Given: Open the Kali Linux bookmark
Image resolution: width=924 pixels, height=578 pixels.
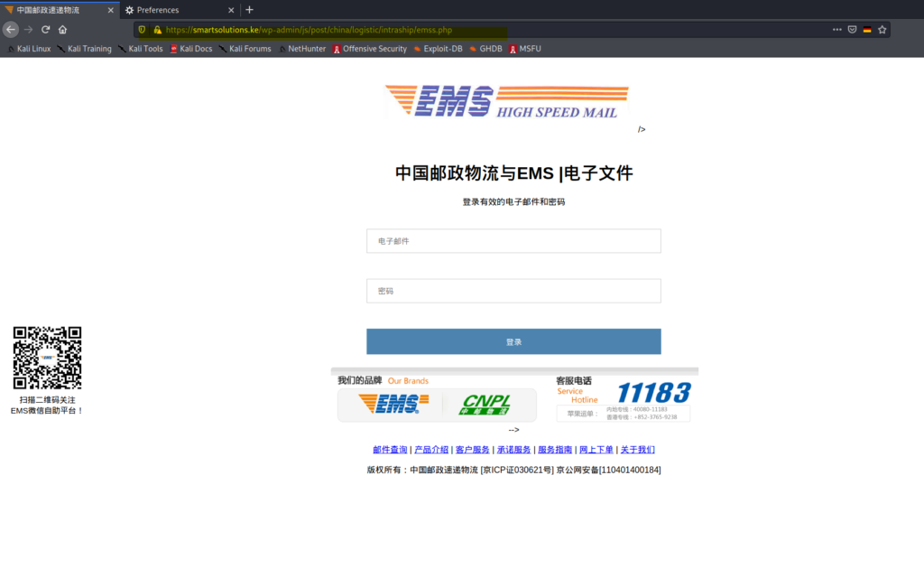Looking at the screenshot, I should pos(29,49).
